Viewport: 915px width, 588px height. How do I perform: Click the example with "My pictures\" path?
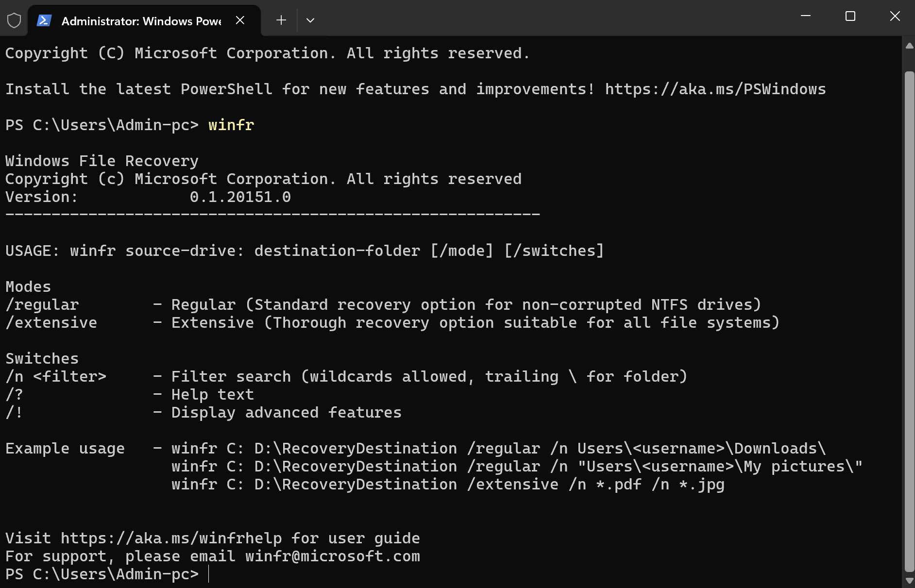[x=517, y=467]
